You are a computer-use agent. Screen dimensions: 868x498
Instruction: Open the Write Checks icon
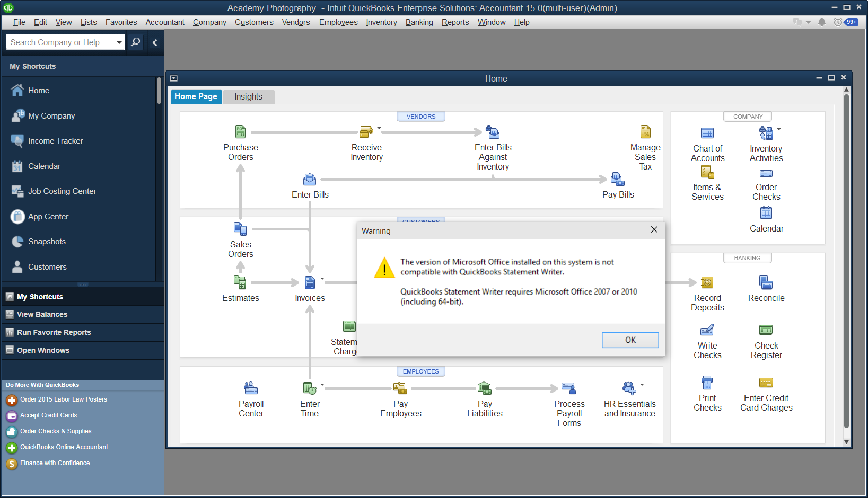[707, 330]
